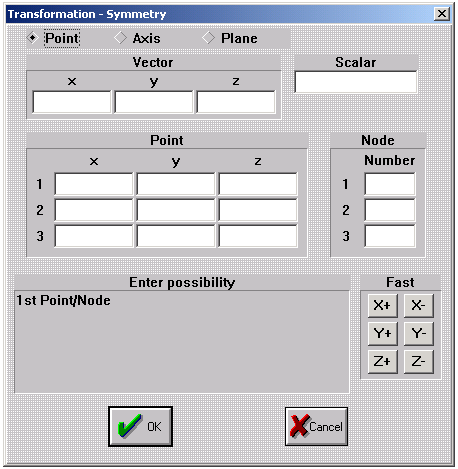The height and width of the screenshot is (469, 458).
Task: Confirm with the green checkmark OK button
Action: tap(140, 426)
